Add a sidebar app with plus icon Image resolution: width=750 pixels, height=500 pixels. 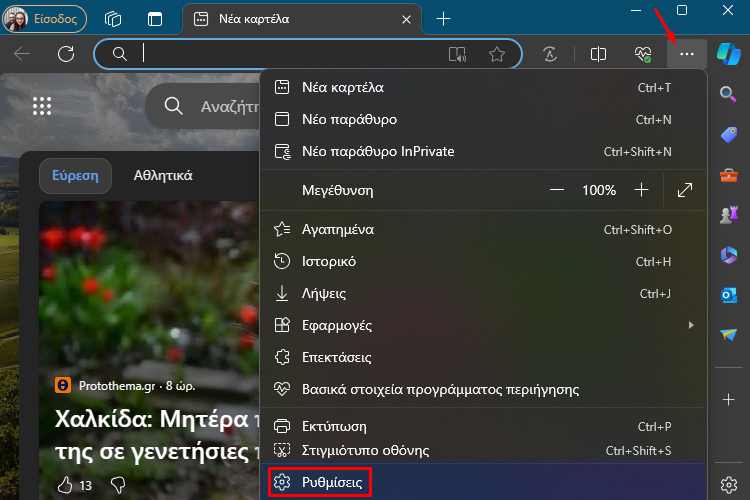click(728, 400)
